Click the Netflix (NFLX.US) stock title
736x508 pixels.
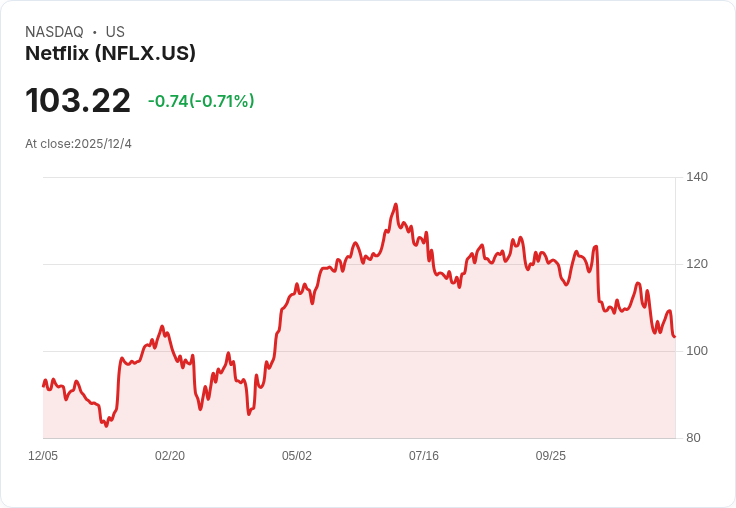point(110,53)
